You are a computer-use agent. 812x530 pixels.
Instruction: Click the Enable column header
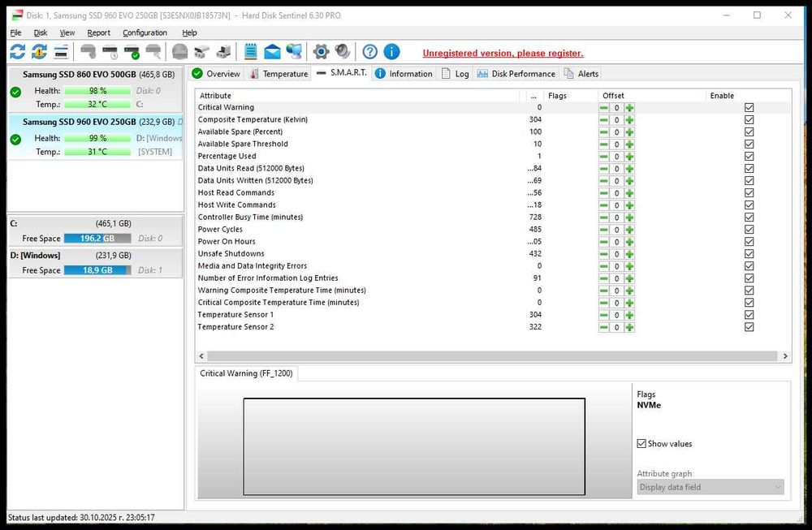(x=748, y=96)
